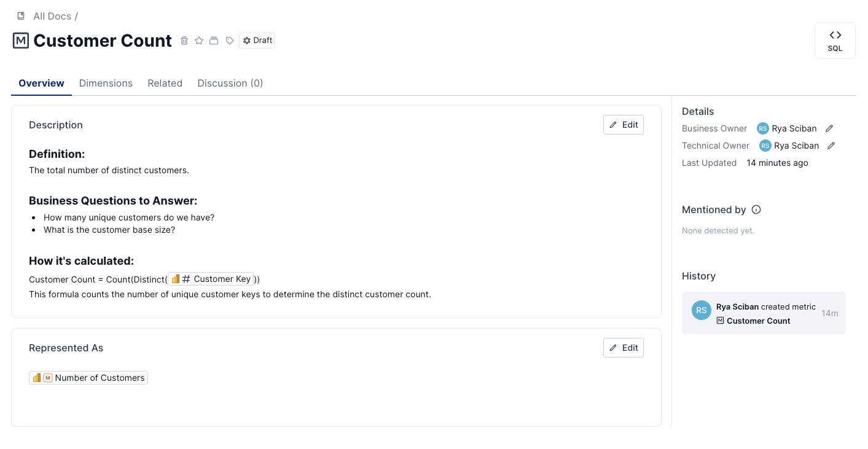Switch to the Dimensions tab
The image size is (868, 449).
(x=106, y=83)
